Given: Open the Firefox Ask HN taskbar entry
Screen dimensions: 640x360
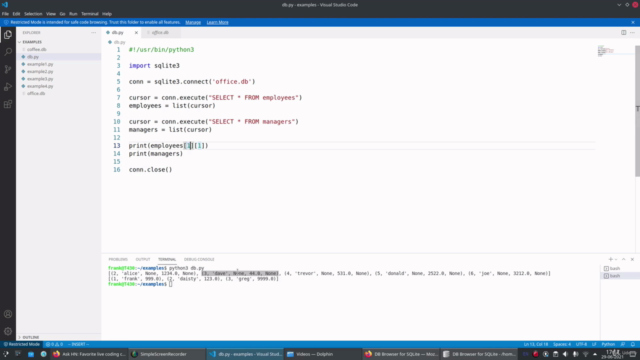Looking at the screenshot, I should click(x=89, y=354).
